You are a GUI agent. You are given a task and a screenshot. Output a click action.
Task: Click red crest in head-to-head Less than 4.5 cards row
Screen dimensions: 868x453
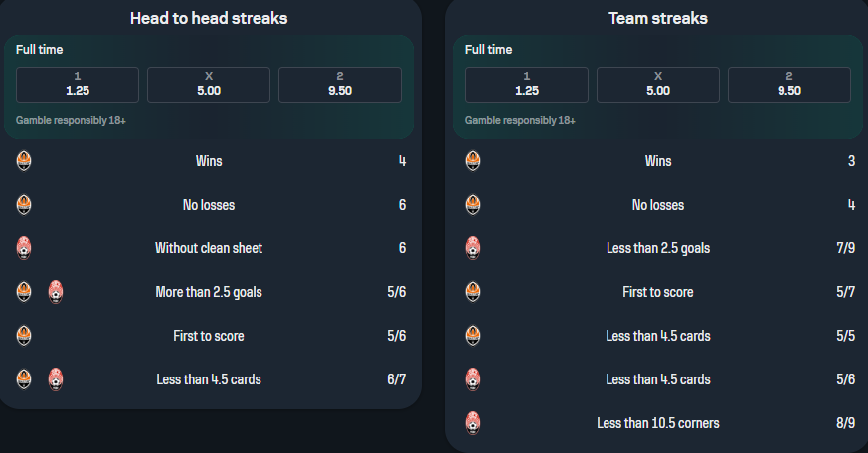(56, 379)
